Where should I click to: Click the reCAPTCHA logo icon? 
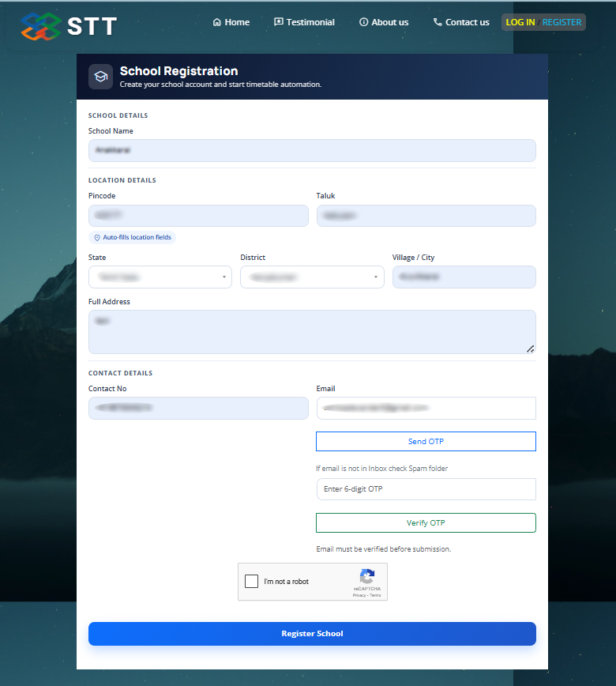coord(367,576)
